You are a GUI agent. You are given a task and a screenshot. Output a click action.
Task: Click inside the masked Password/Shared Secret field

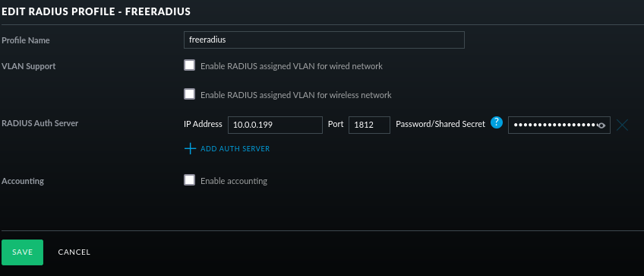559,125
